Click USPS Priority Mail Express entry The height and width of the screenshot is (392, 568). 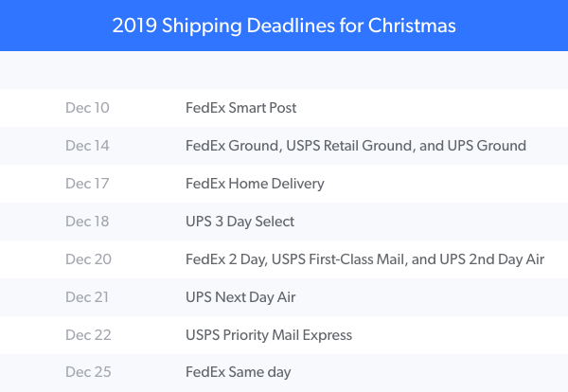click(x=269, y=335)
